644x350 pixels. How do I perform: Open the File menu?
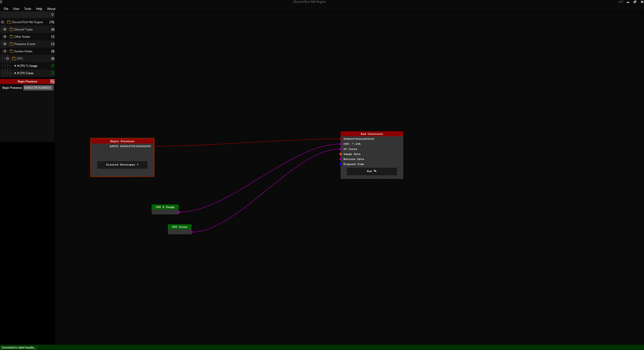[6, 9]
